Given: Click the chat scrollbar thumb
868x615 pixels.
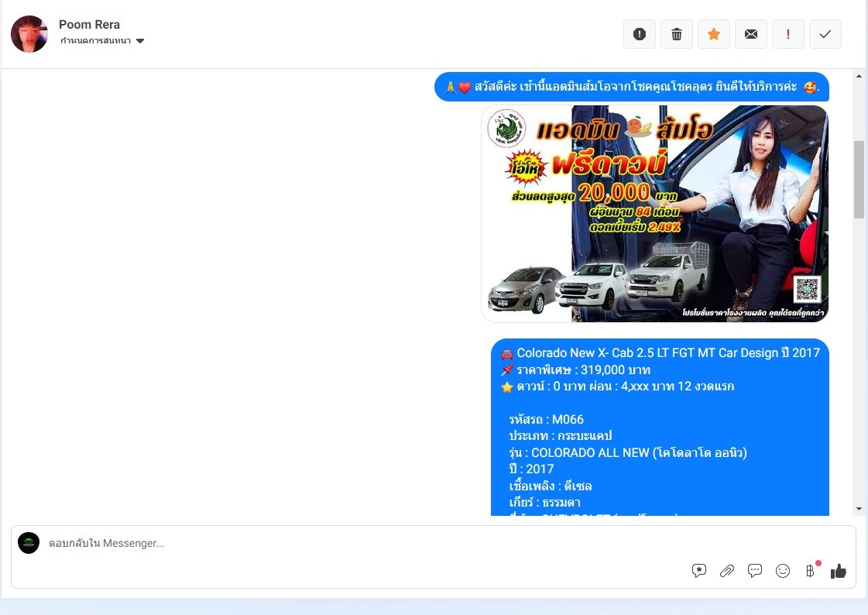Looking at the screenshot, I should pos(859,180).
